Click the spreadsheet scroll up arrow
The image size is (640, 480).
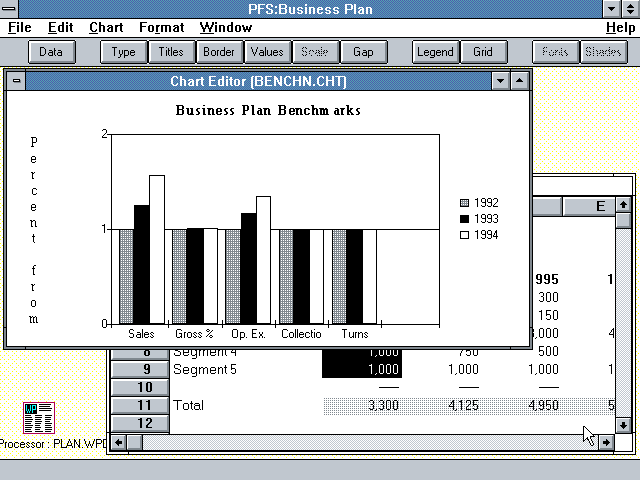point(623,205)
